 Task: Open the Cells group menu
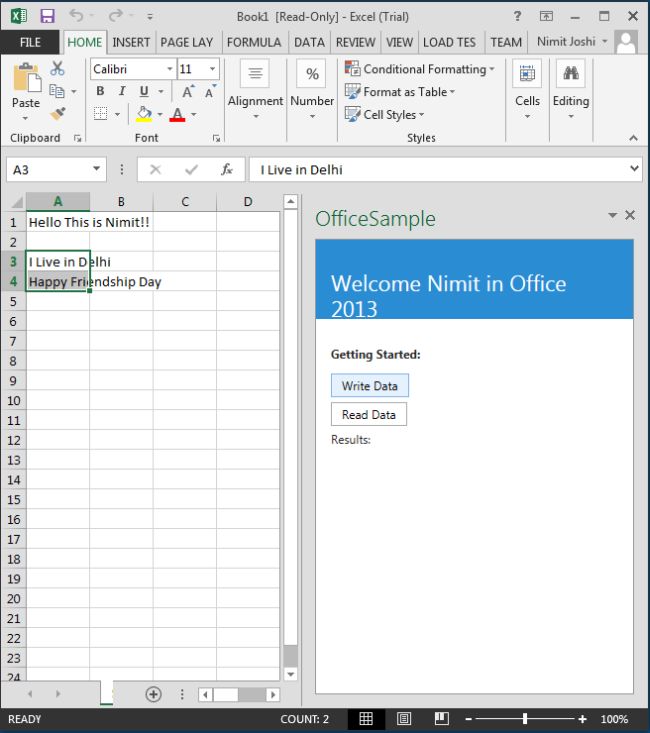coord(527,90)
